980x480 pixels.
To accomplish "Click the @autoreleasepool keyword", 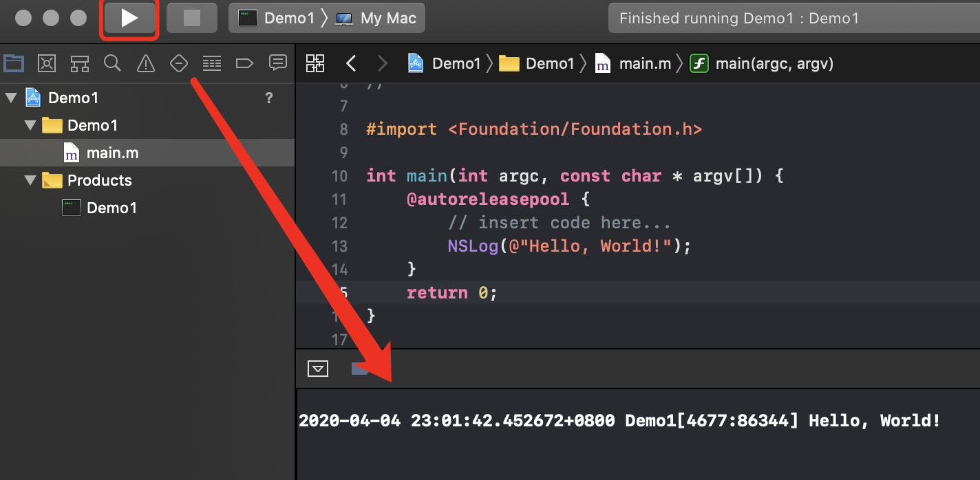I will pos(488,199).
